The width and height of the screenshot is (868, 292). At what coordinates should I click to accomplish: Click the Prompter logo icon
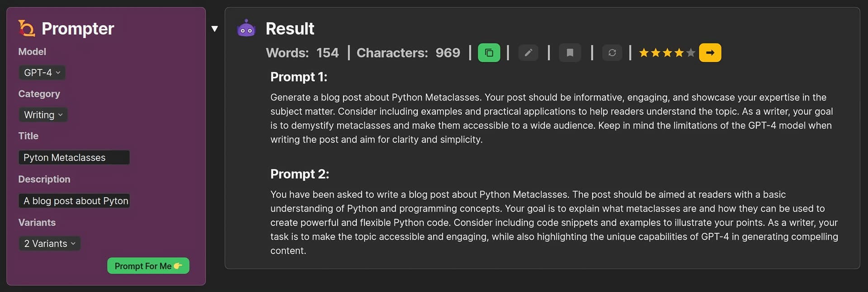tap(27, 28)
